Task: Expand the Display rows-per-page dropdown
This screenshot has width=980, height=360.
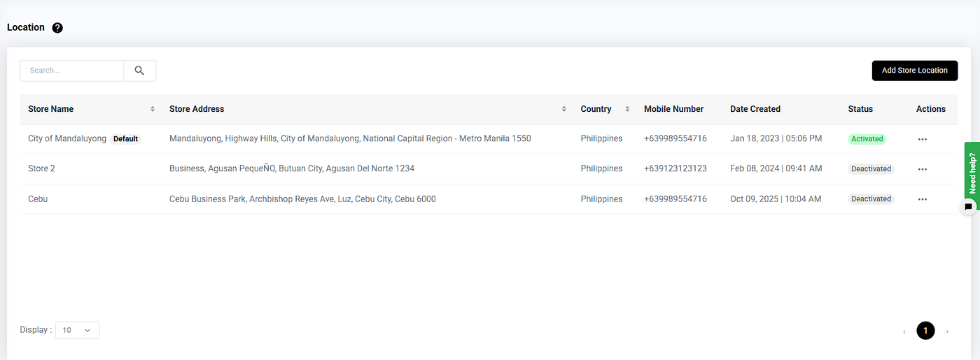Action: 77,330
